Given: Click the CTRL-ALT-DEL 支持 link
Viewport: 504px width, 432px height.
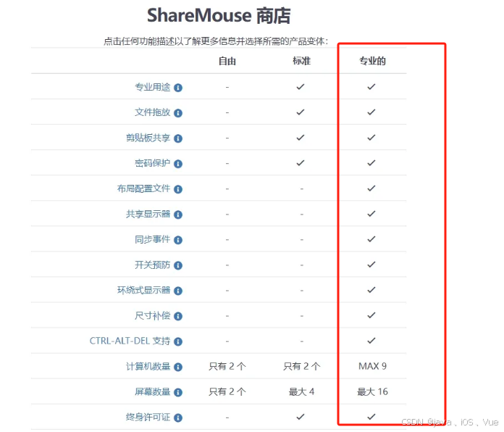Looking at the screenshot, I should coord(130,341).
